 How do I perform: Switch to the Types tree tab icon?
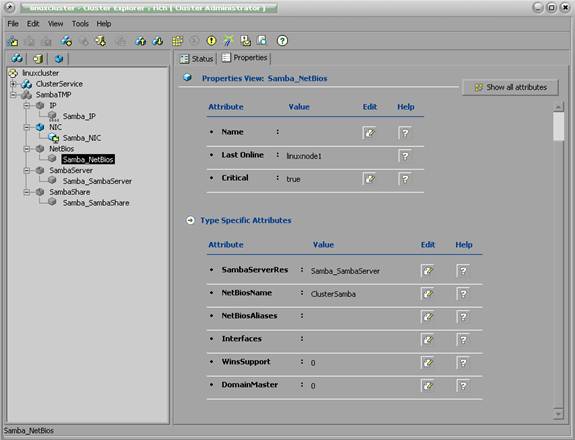coord(59,58)
